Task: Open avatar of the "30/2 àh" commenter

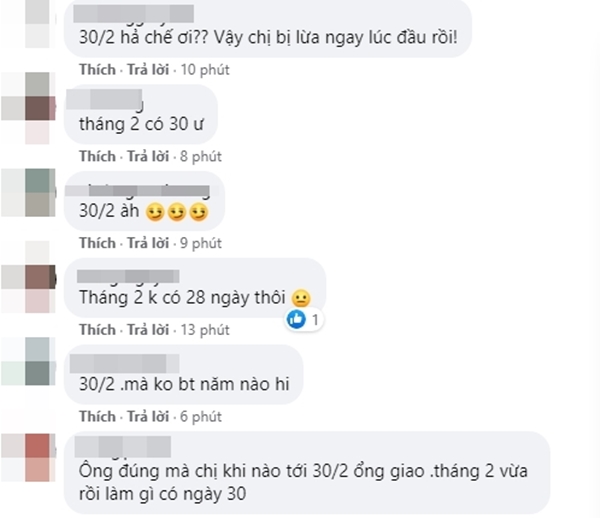Action: (x=29, y=192)
